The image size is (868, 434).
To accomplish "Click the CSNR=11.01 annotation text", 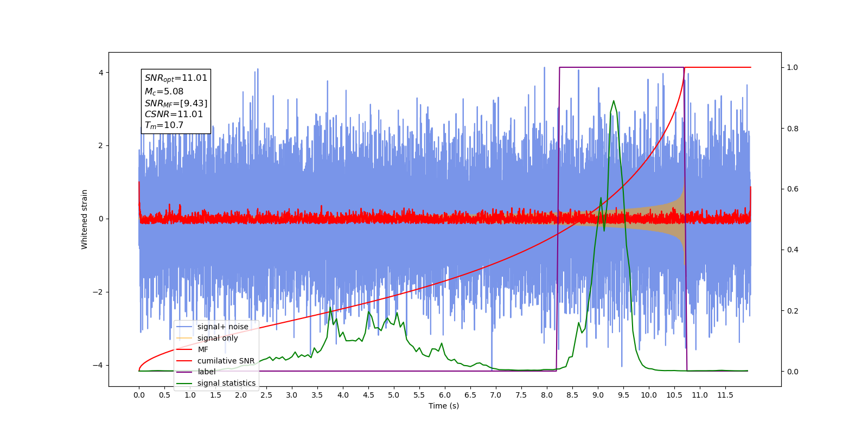I will coord(174,114).
